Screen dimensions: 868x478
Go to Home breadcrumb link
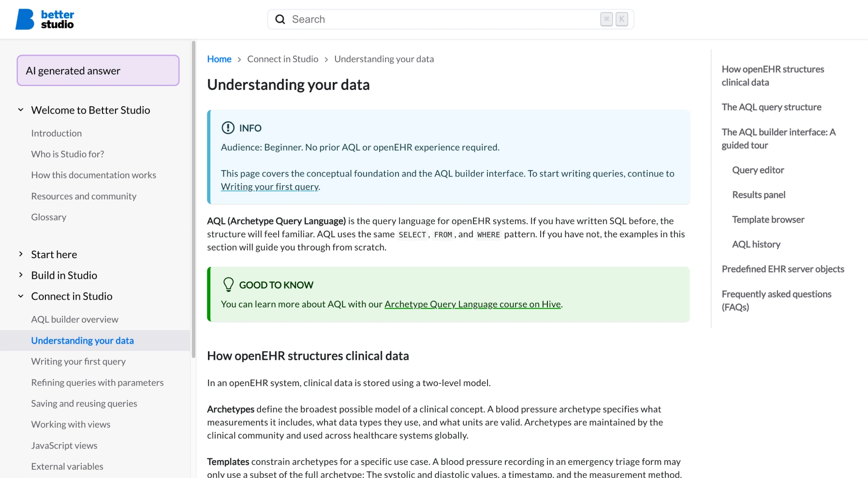pos(219,59)
